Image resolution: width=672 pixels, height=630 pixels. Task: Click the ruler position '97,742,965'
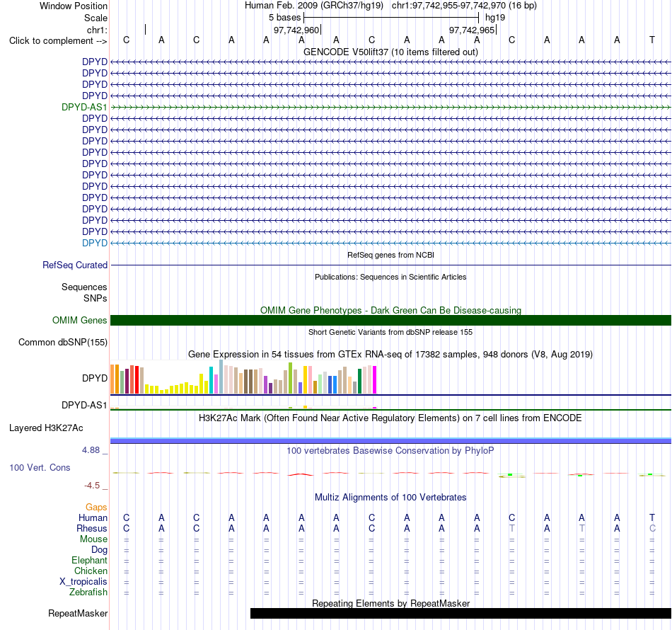tap(471, 30)
